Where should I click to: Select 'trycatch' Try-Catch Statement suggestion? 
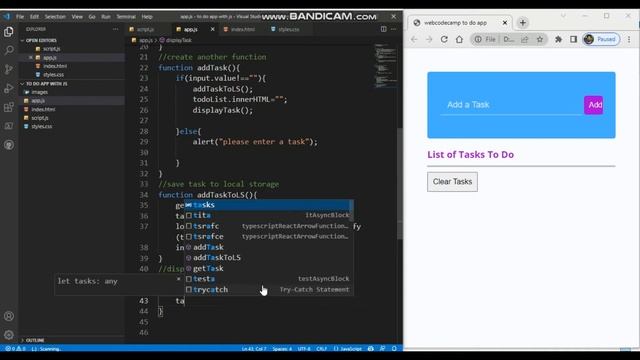(267, 290)
